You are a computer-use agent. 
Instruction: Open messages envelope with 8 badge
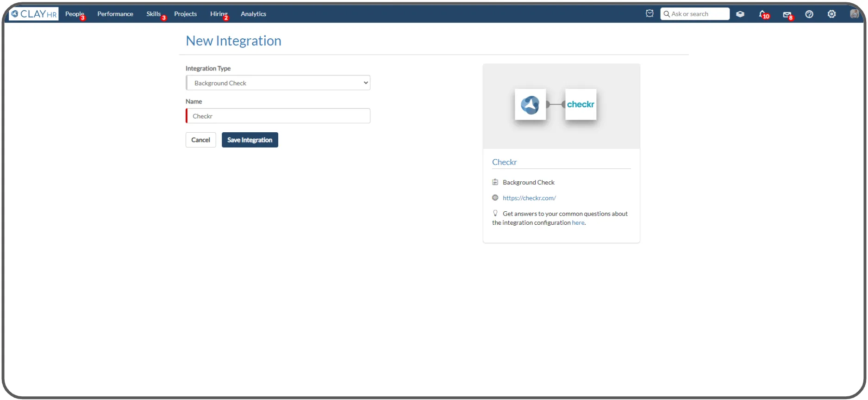(787, 15)
